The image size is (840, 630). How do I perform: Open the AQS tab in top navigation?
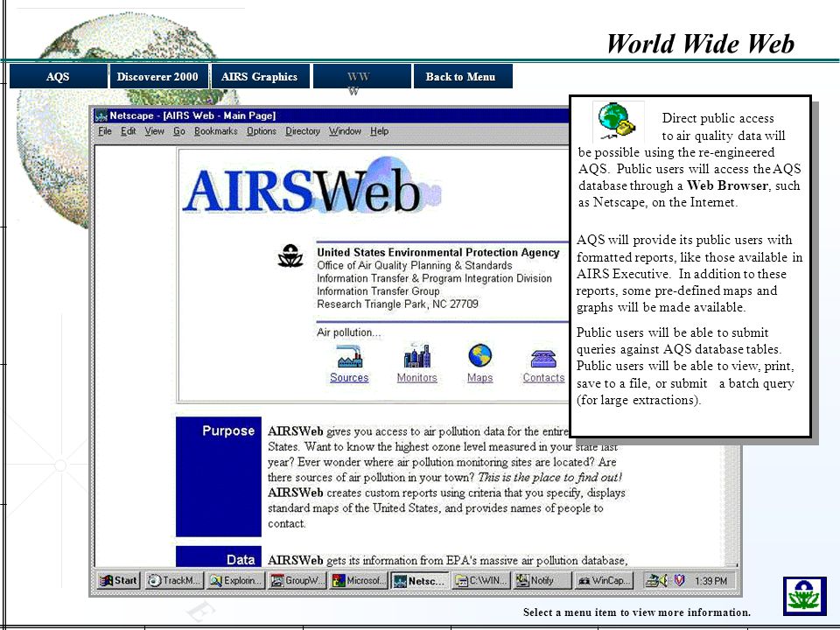pos(58,77)
